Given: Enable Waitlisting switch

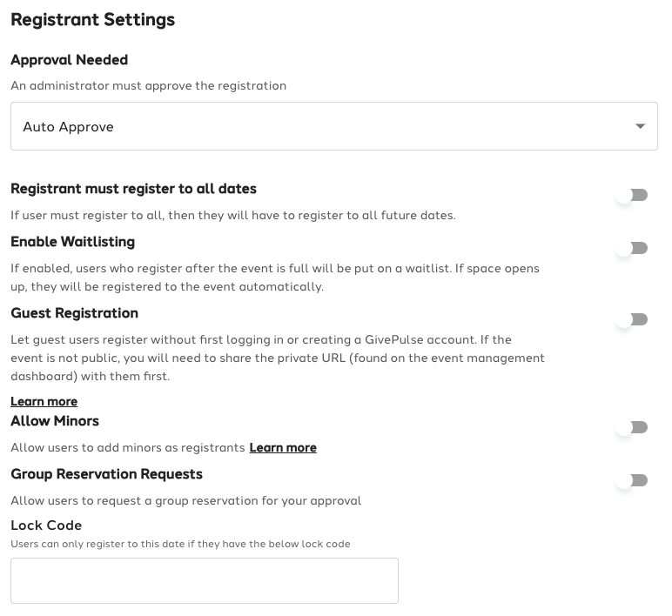Looking at the screenshot, I should pos(632,249).
